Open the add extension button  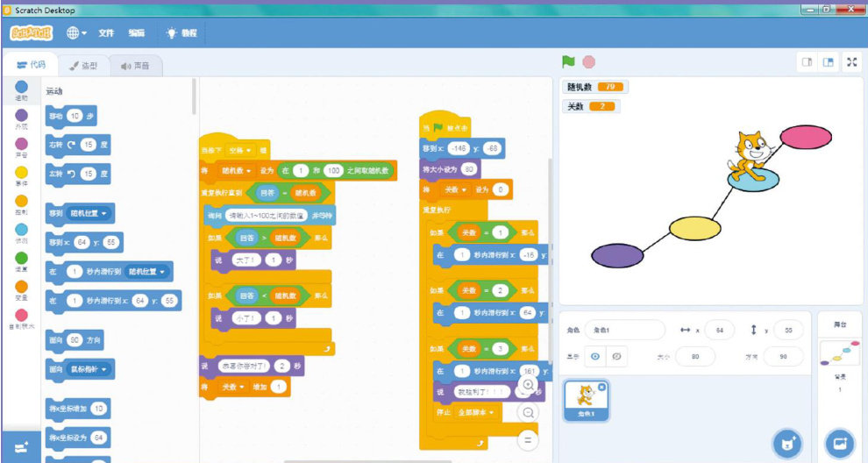(21, 446)
